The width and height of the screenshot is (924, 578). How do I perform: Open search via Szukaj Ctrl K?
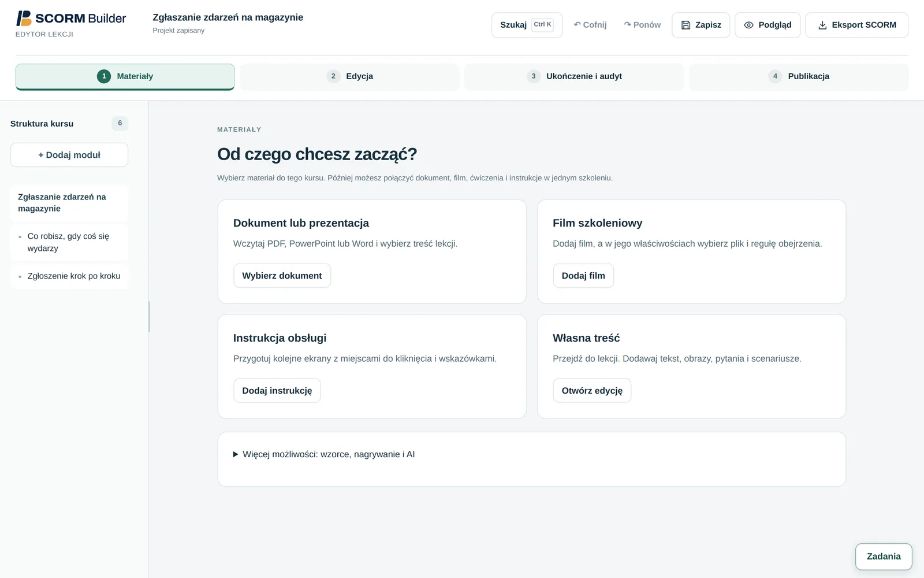coord(527,25)
